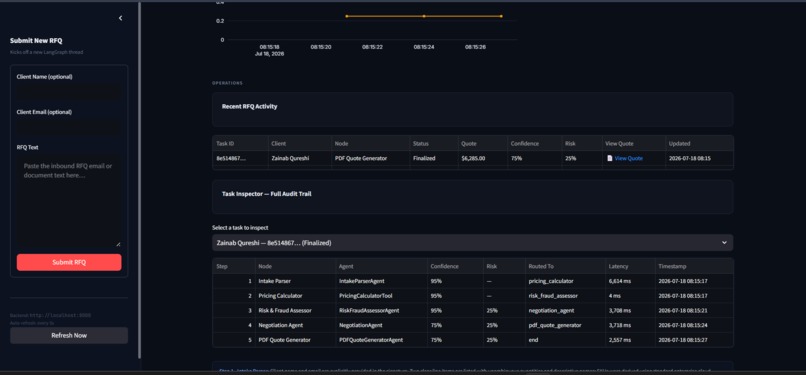This screenshot has height=375, width=806.
Task: Sort by the Client column header
Action: pyautogui.click(x=300, y=143)
